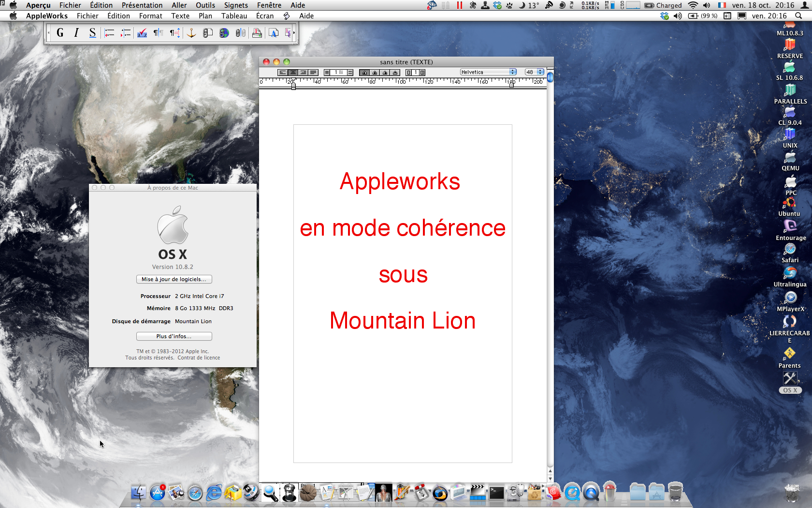Image resolution: width=812 pixels, height=508 pixels.
Task: Click the anchor icon
Action: [x=191, y=33]
